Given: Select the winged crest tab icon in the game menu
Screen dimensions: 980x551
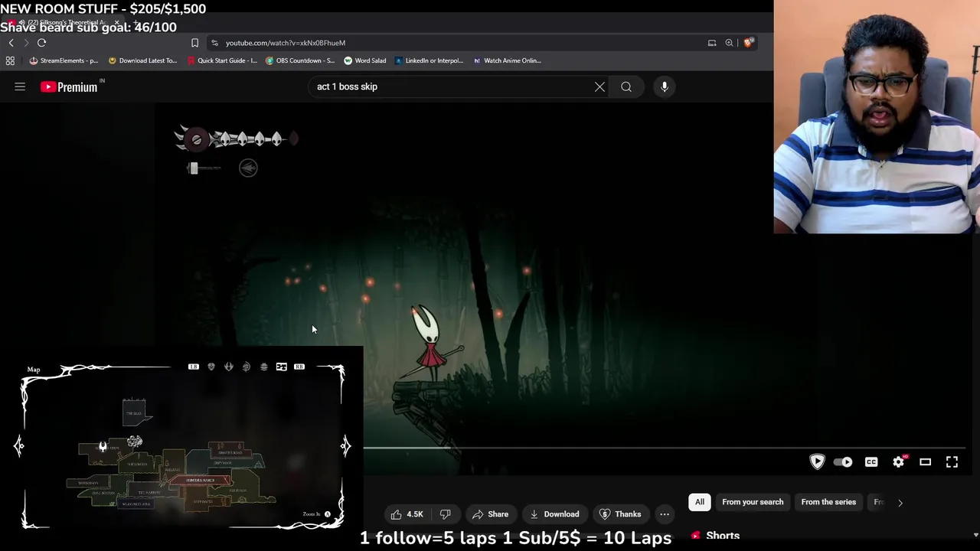Looking at the screenshot, I should coord(229,367).
